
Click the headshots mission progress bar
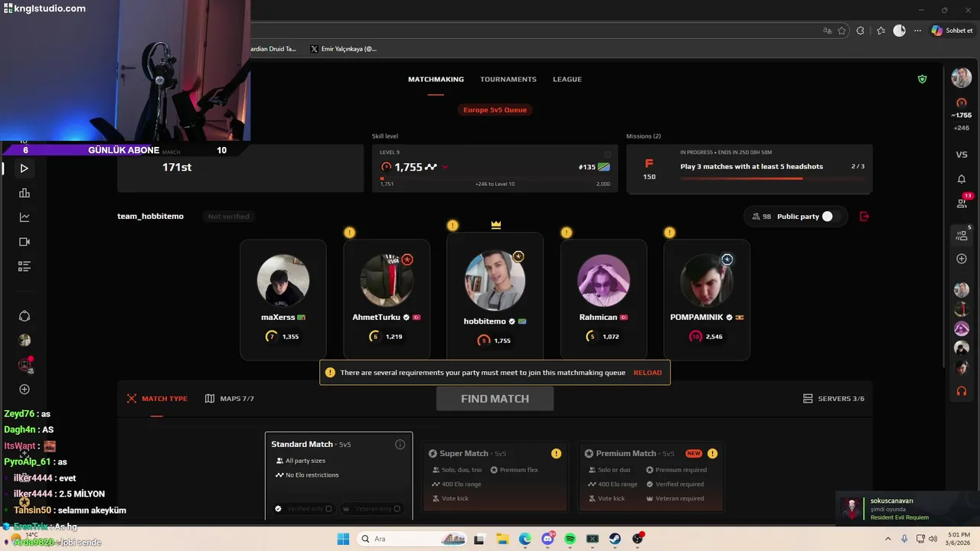[772, 178]
